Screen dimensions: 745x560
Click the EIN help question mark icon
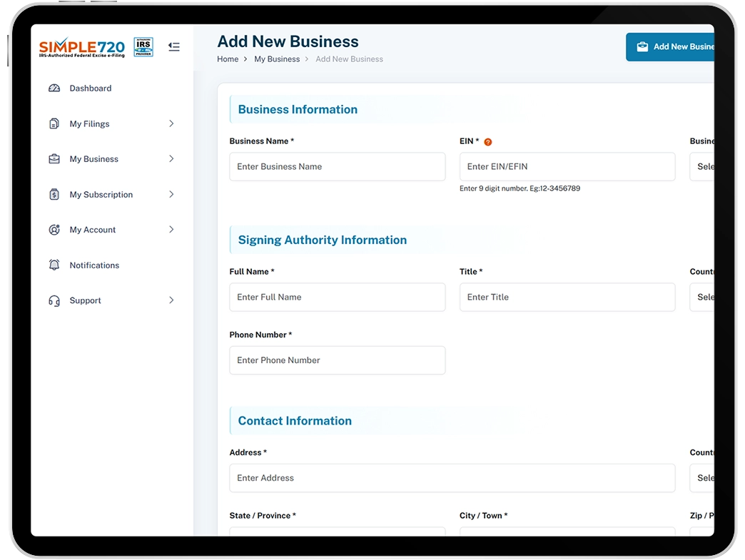pyautogui.click(x=487, y=141)
